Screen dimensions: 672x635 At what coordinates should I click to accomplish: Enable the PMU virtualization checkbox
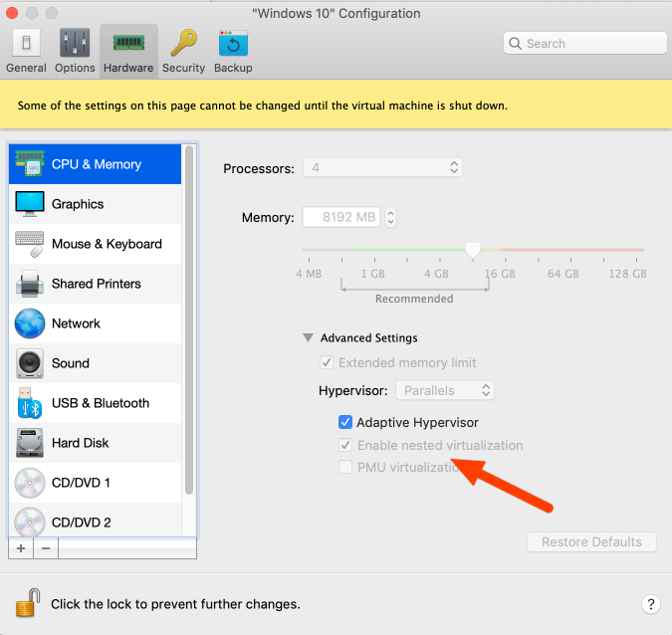(345, 467)
